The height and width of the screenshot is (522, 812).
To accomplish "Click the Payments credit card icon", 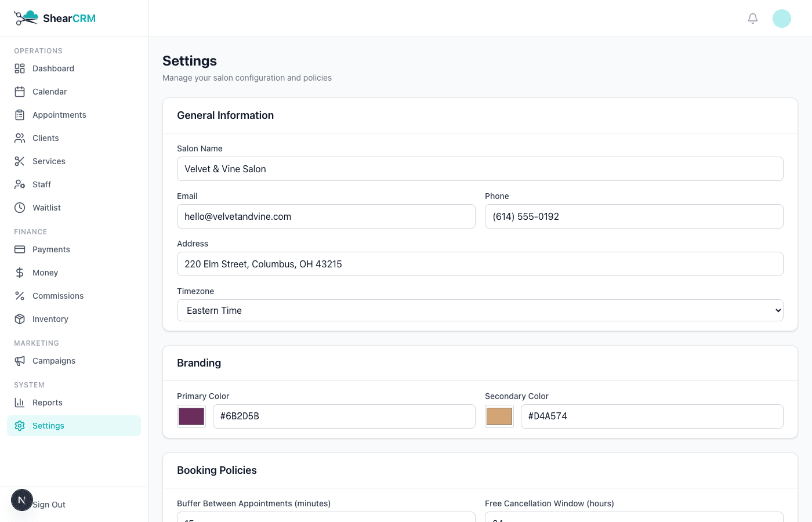I will 20,249.
